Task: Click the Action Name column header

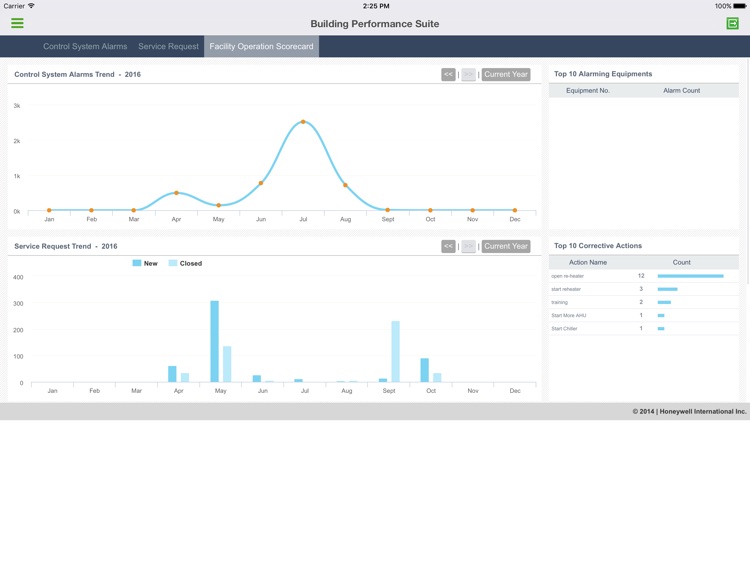Action: pos(588,262)
